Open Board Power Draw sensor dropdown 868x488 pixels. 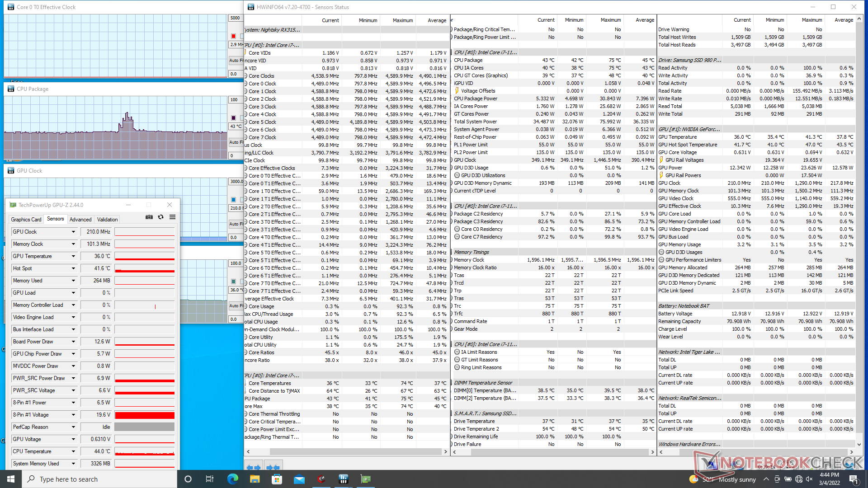pos(73,342)
